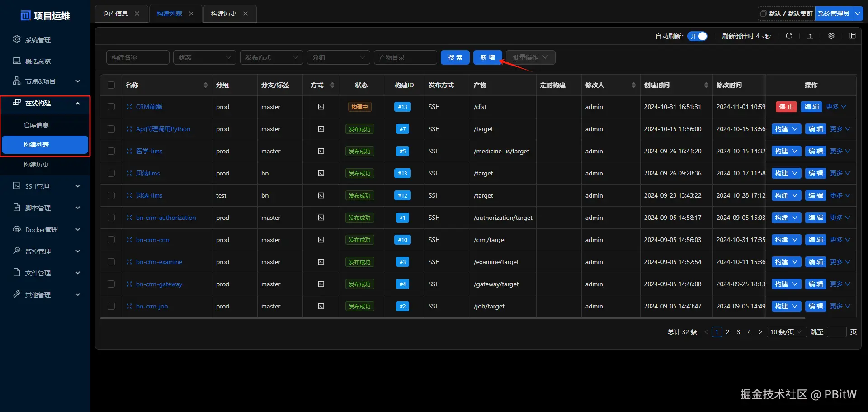Click the SSH管理 terminal icon in sidebar

coord(17,185)
